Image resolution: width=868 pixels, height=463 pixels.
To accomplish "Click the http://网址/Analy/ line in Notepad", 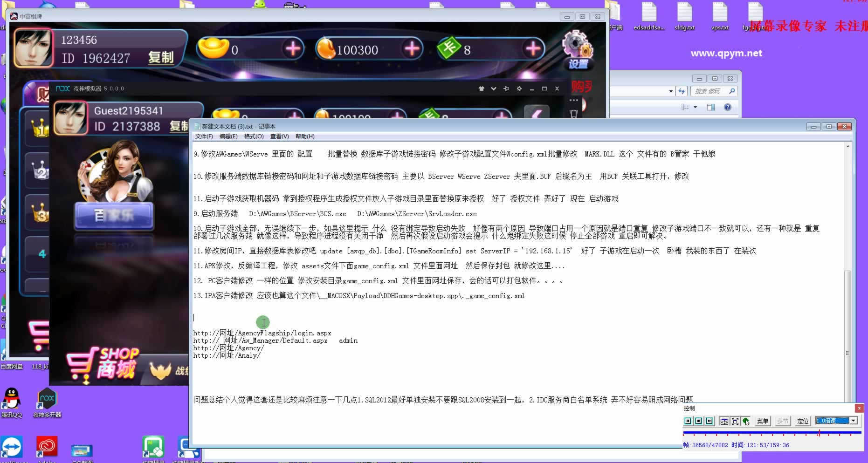I will coord(227,355).
